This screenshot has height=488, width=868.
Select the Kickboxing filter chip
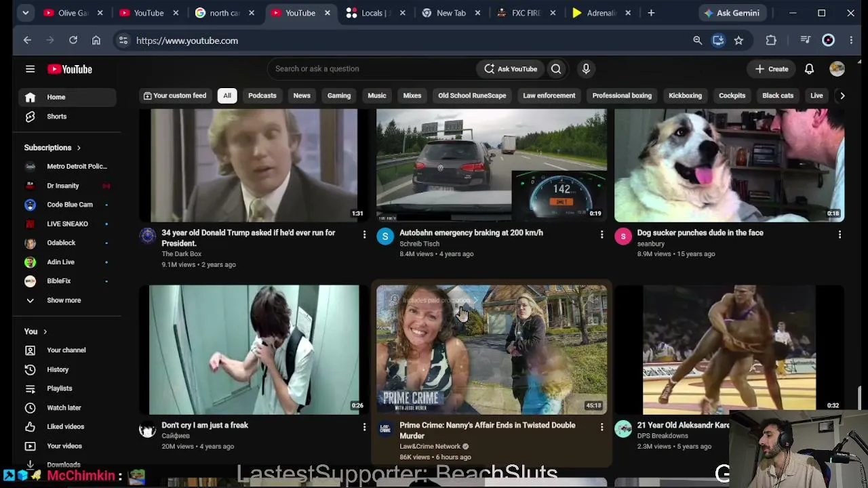click(x=685, y=96)
